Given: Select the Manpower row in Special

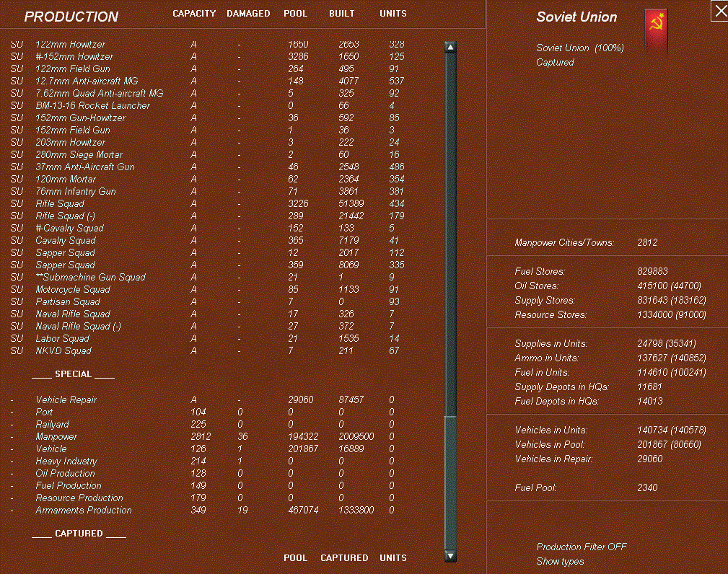Looking at the screenshot, I should click(203, 437).
